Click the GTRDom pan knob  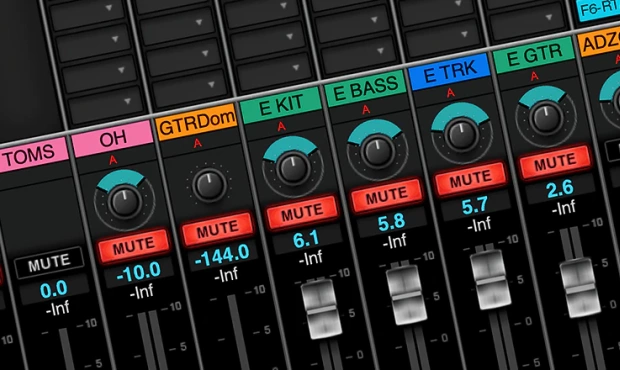click(209, 185)
